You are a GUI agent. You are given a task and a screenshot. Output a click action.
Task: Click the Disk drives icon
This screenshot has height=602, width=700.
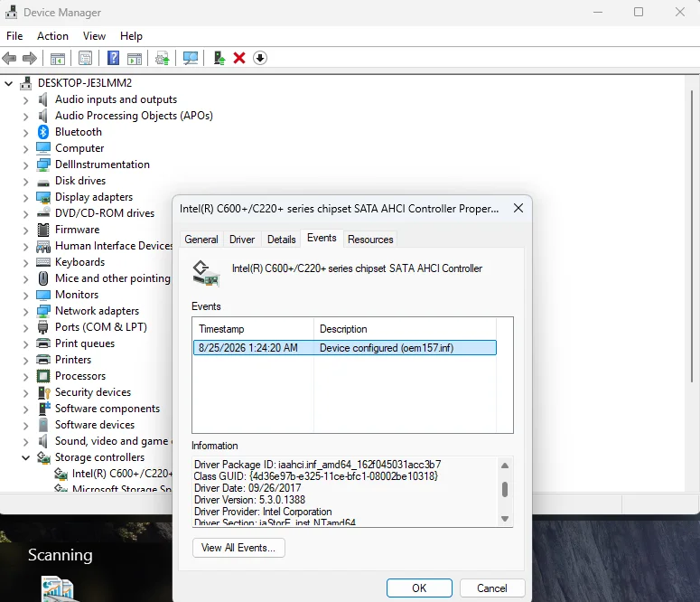point(43,183)
